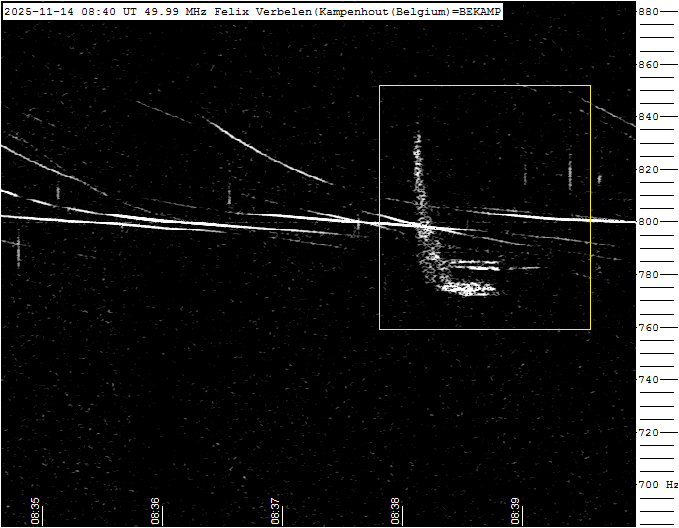The width and height of the screenshot is (679, 528).
Task: Click the BEKAMP station code in header
Action: 477,11
